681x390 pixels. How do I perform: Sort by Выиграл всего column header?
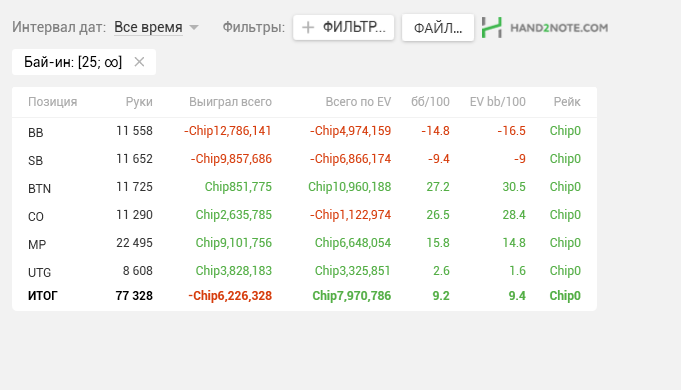tap(230, 102)
